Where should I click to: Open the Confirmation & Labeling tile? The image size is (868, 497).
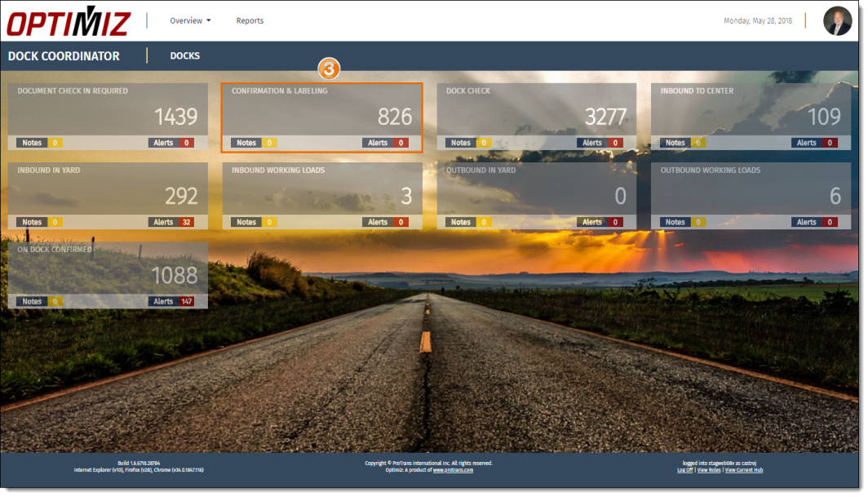[x=322, y=110]
